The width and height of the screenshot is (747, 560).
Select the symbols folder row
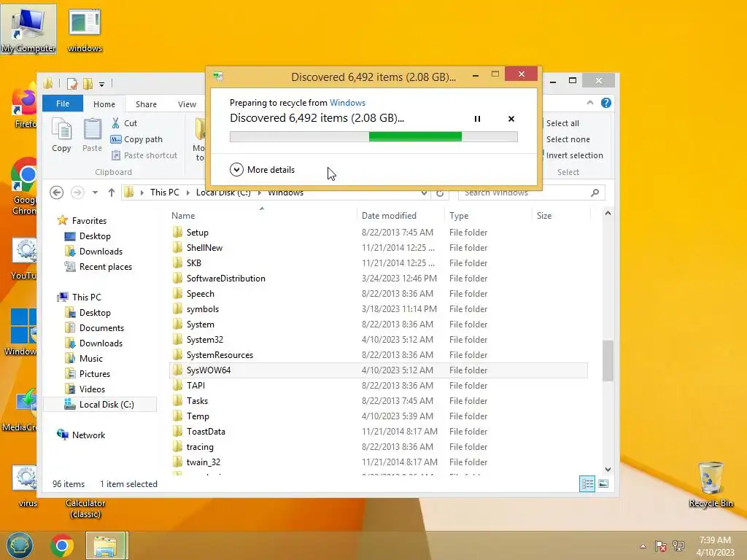tap(379, 309)
